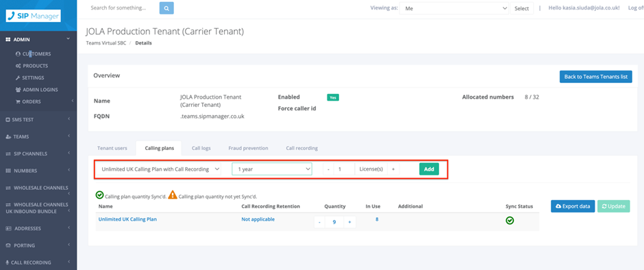
Task: Open Orders cart item in sidebar
Action: tap(28, 101)
